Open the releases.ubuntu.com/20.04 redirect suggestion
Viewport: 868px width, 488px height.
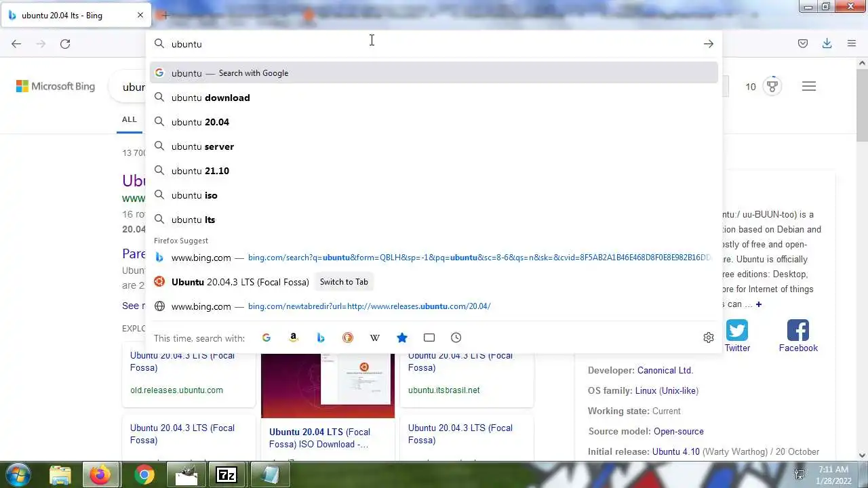(434, 306)
